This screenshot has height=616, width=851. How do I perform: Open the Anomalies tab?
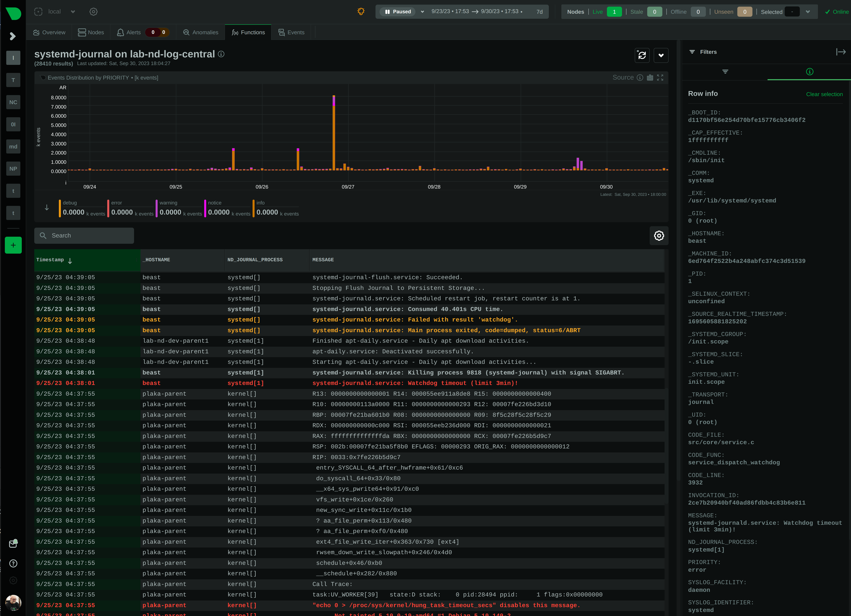click(200, 32)
